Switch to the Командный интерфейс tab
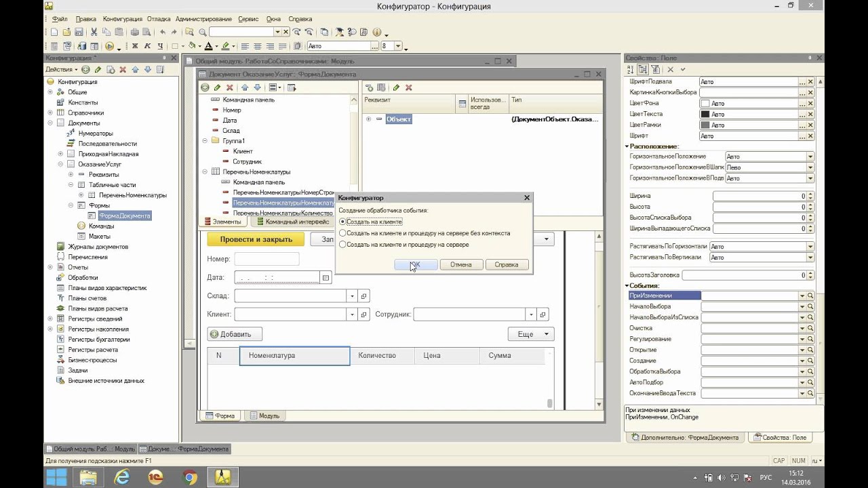Image resolution: width=868 pixels, height=488 pixels. (292, 222)
